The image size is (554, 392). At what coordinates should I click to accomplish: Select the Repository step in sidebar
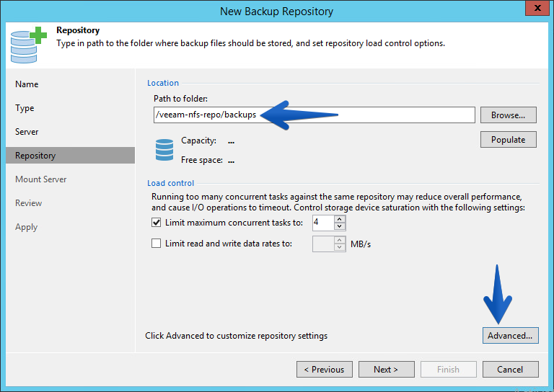(70, 155)
